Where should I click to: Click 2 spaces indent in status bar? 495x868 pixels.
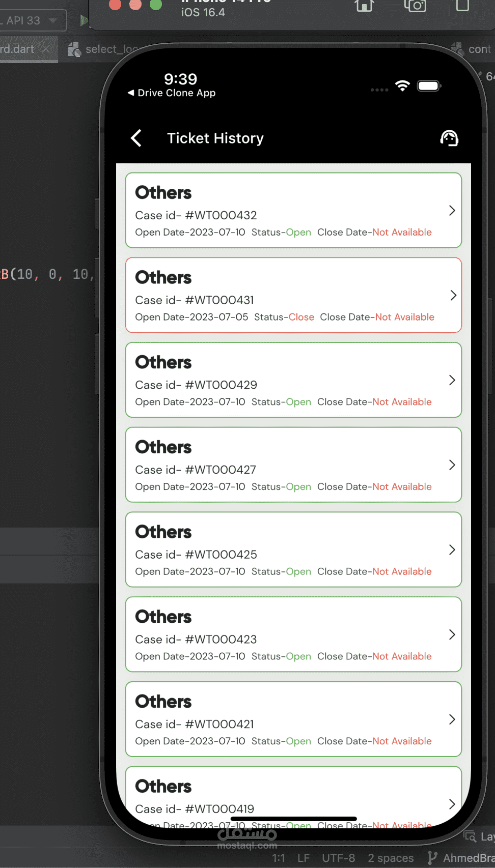tap(391, 858)
